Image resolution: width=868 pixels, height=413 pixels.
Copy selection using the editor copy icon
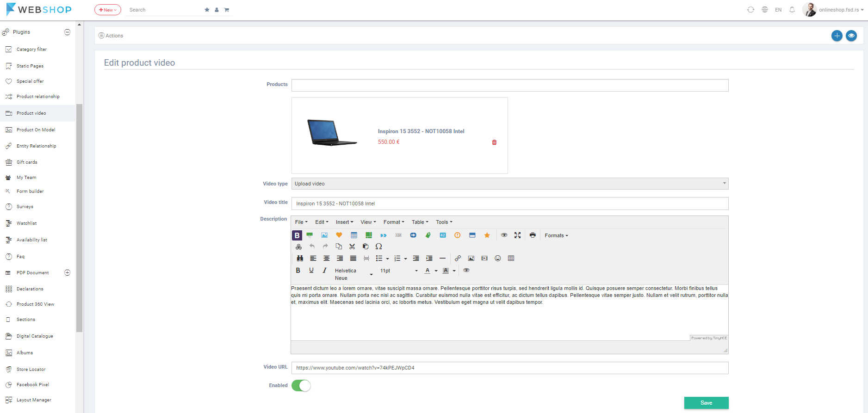(339, 247)
